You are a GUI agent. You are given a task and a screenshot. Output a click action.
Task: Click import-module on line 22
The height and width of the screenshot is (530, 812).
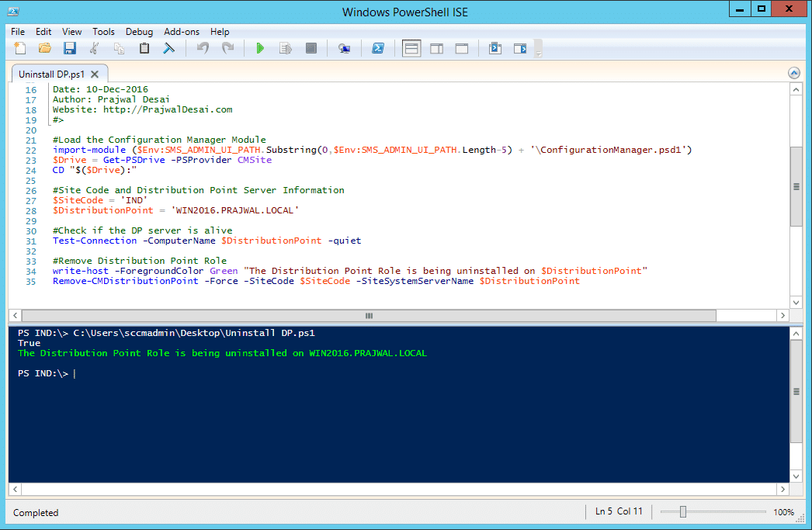pos(89,150)
